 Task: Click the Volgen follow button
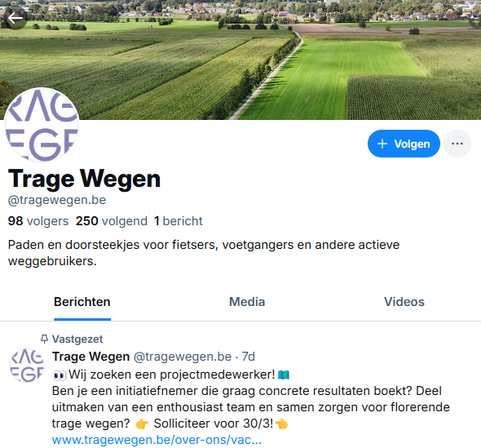tap(404, 144)
